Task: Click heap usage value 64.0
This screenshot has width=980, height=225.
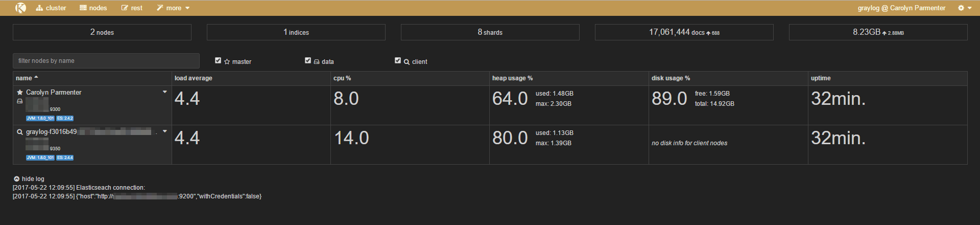Action: [x=510, y=99]
